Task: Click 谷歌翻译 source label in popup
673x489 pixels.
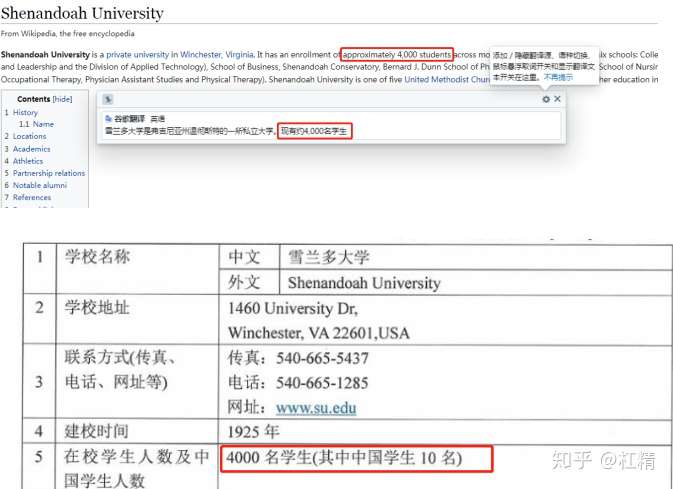Action: 130,118
